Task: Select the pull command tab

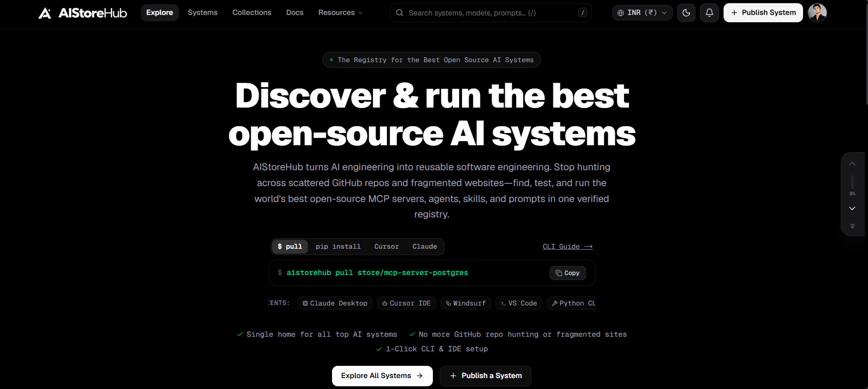Action: click(290, 246)
